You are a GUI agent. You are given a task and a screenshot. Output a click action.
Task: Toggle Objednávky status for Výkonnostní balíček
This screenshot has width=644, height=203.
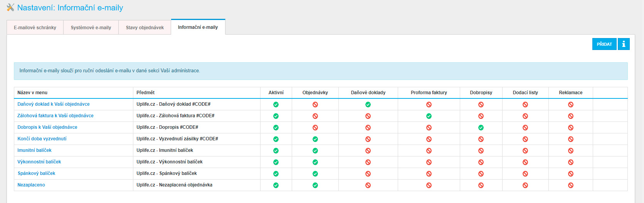point(315,162)
